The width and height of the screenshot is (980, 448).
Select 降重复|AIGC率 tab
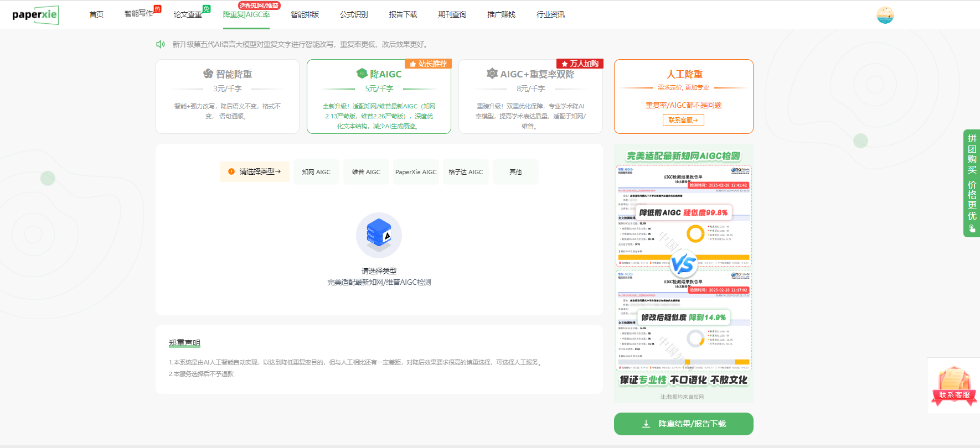[x=246, y=14]
